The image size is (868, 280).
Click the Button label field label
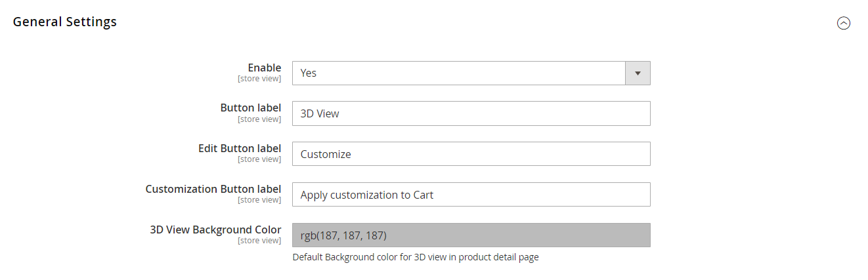point(250,108)
